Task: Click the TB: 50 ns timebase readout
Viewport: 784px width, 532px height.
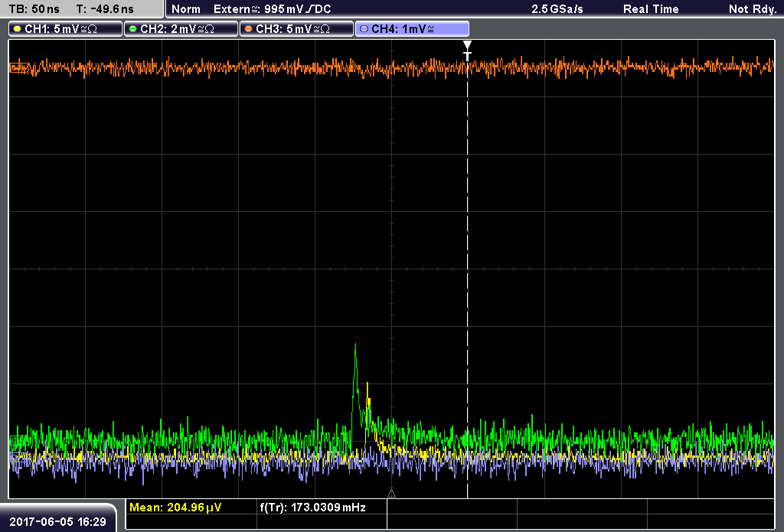Action: tap(34, 9)
